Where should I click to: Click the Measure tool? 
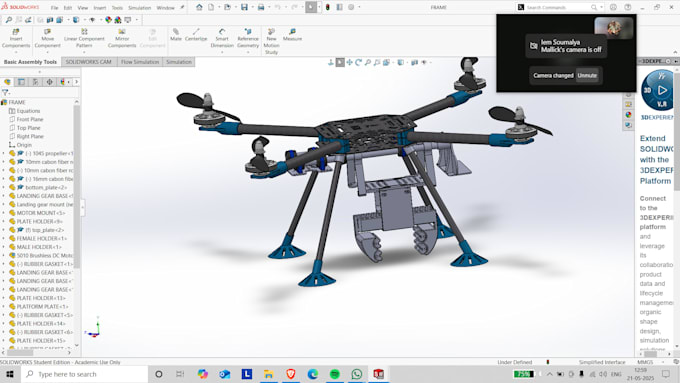point(292,35)
